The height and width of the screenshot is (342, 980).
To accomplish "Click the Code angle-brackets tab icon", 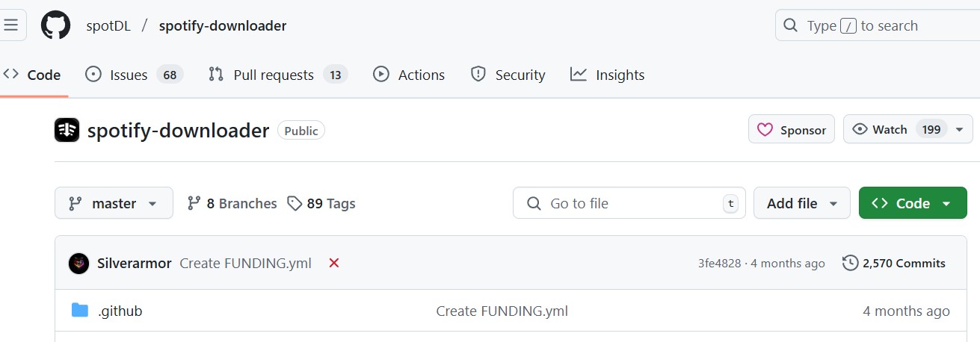I will coord(10,74).
